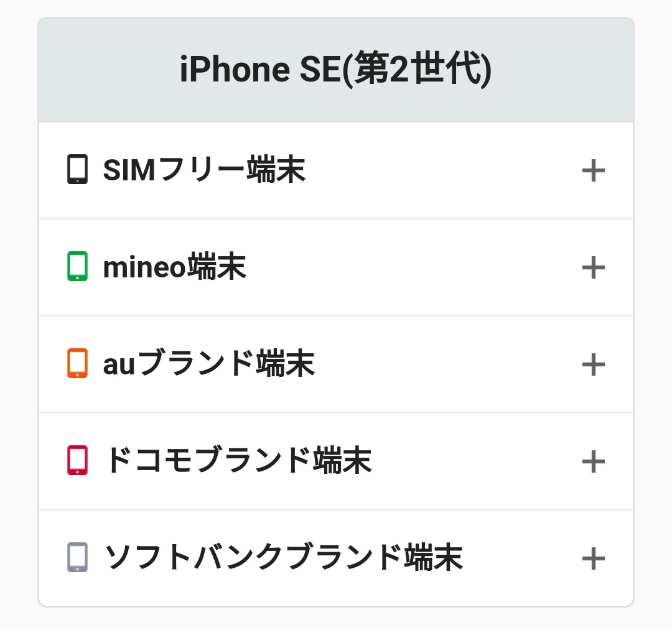This screenshot has height=630, width=672.
Task: Click the green mineo phone icon
Action: pos(77,266)
